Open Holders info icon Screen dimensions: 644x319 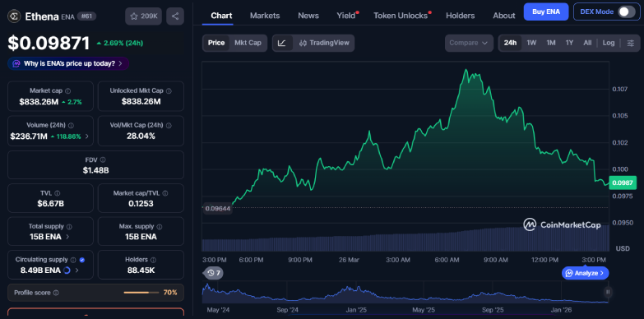[x=153, y=260]
